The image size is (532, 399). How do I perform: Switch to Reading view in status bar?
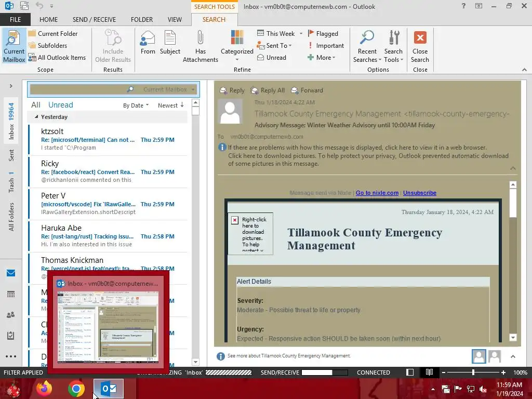tap(429, 372)
